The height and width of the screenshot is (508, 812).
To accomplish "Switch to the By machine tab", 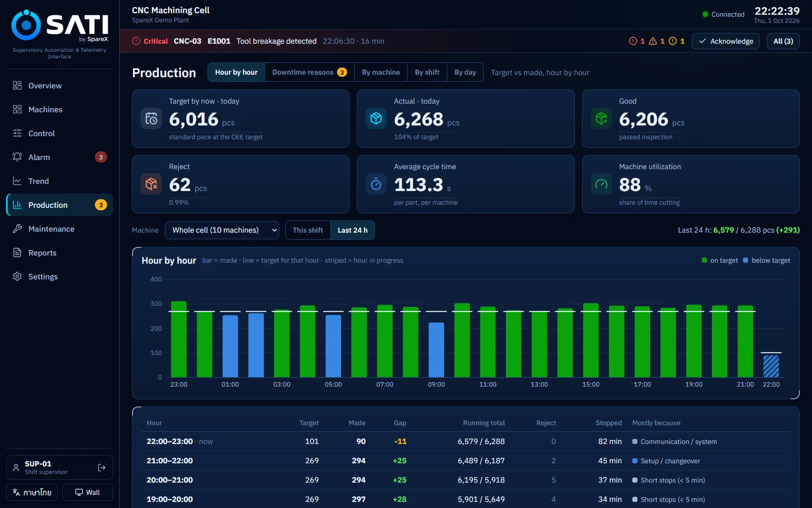I will [x=381, y=72].
